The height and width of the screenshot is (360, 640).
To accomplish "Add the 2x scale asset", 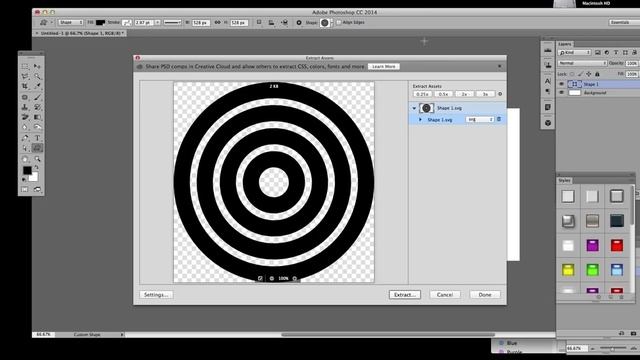I will point(464,94).
